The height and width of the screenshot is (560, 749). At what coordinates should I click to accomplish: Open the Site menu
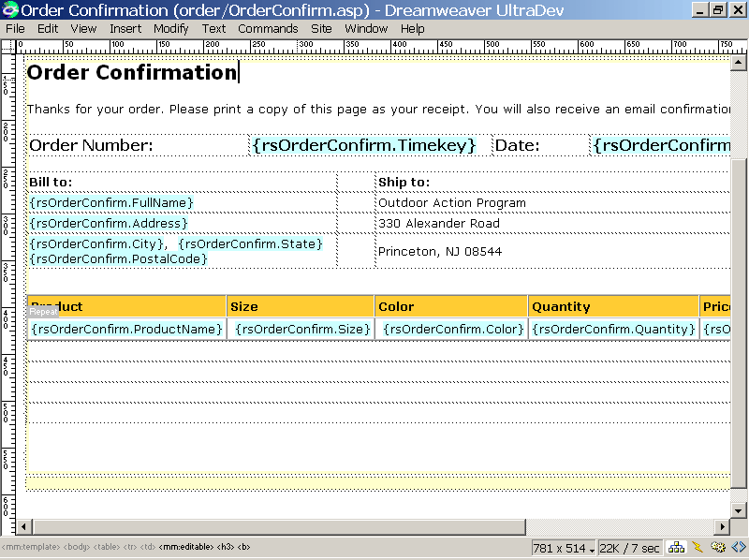tap(321, 28)
